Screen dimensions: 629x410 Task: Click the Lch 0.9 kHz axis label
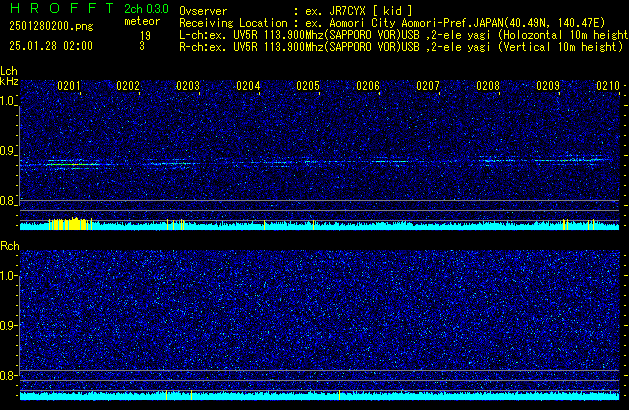(8, 151)
